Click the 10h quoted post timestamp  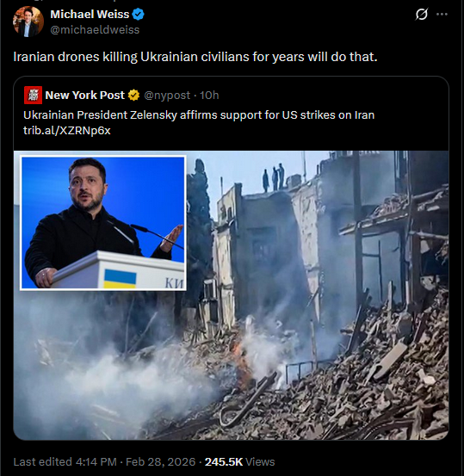209,95
